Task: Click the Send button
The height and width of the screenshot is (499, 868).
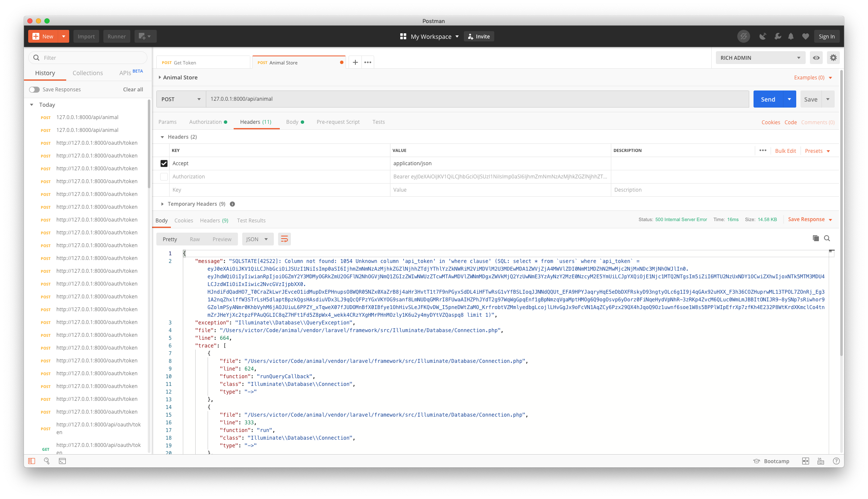Action: click(768, 99)
